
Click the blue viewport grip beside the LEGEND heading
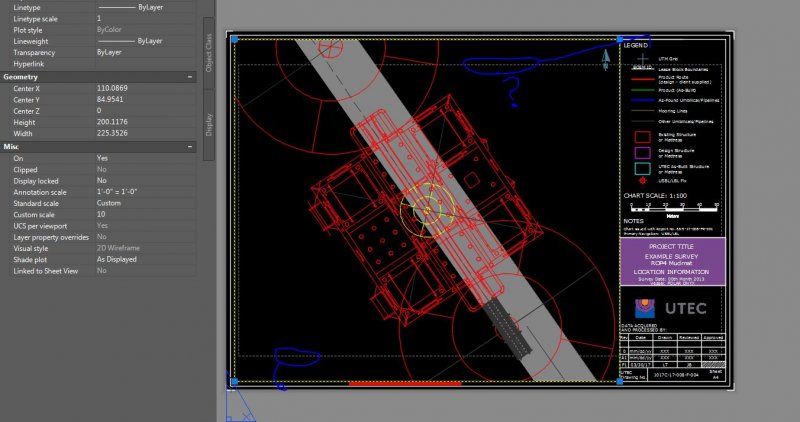point(619,39)
